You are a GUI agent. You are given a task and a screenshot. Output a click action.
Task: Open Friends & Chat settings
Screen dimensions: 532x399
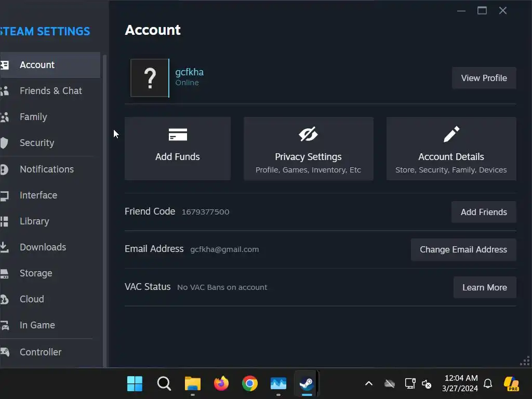pyautogui.click(x=50, y=91)
